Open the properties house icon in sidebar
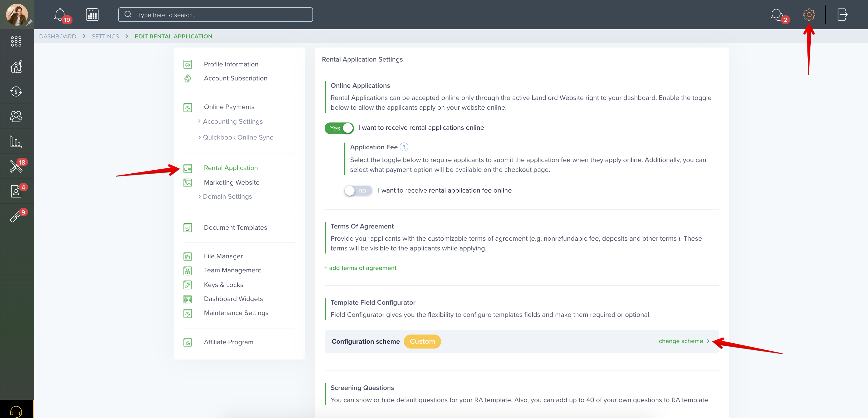The height and width of the screenshot is (418, 868). tap(16, 66)
